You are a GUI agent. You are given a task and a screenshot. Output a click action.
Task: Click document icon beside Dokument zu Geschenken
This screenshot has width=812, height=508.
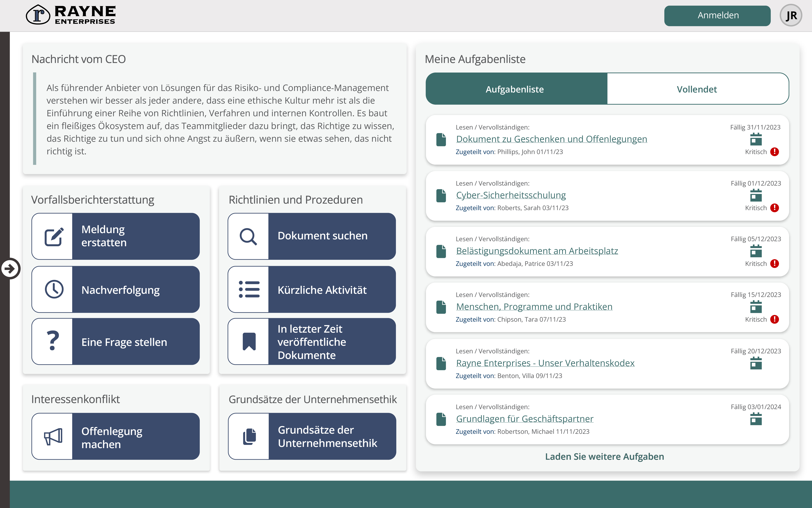click(x=441, y=140)
